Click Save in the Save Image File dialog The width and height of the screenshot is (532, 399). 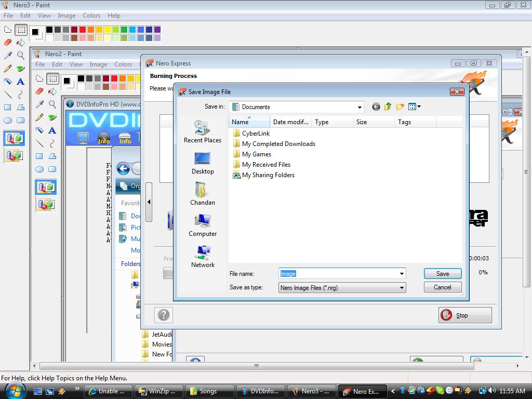coord(443,273)
